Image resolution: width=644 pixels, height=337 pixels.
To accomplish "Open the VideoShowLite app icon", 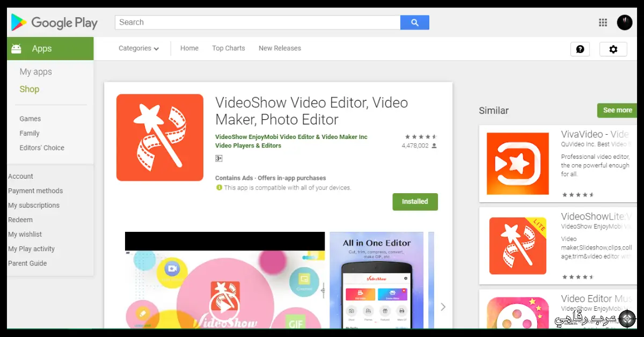I will click(517, 246).
